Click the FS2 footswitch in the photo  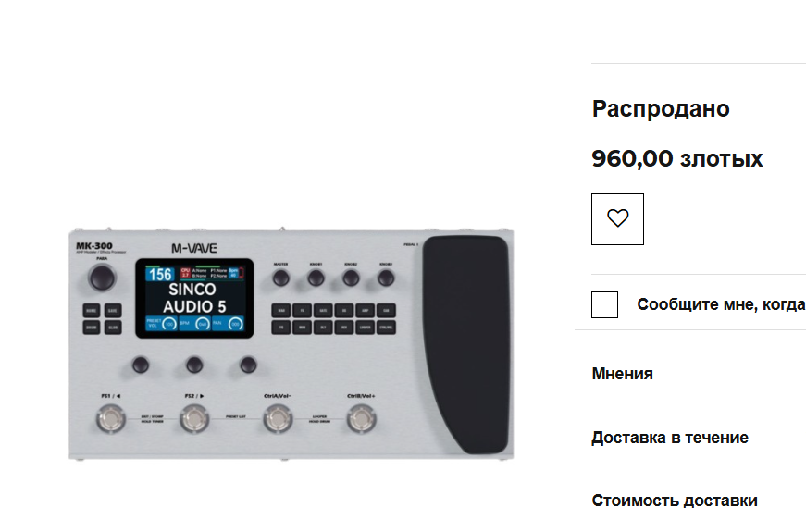point(194,419)
